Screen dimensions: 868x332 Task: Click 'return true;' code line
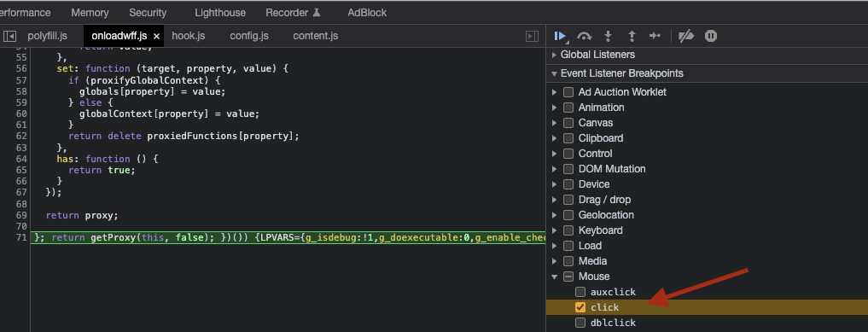[x=102, y=171]
